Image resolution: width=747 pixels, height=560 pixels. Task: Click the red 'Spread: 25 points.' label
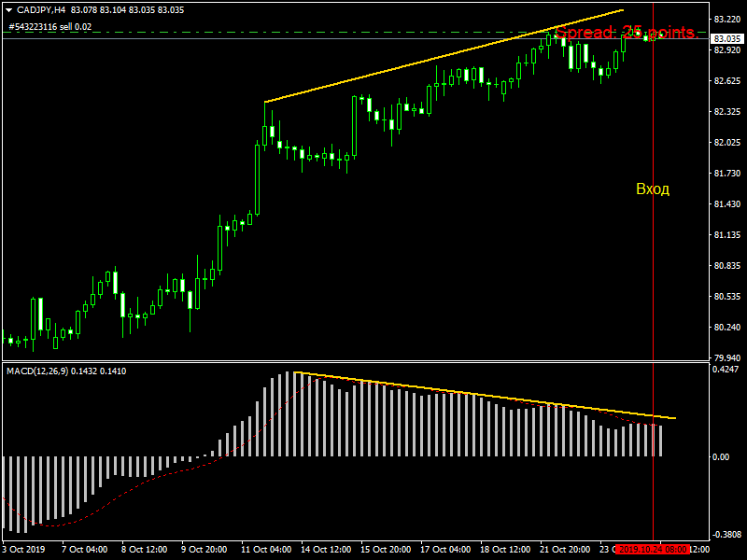627,33
